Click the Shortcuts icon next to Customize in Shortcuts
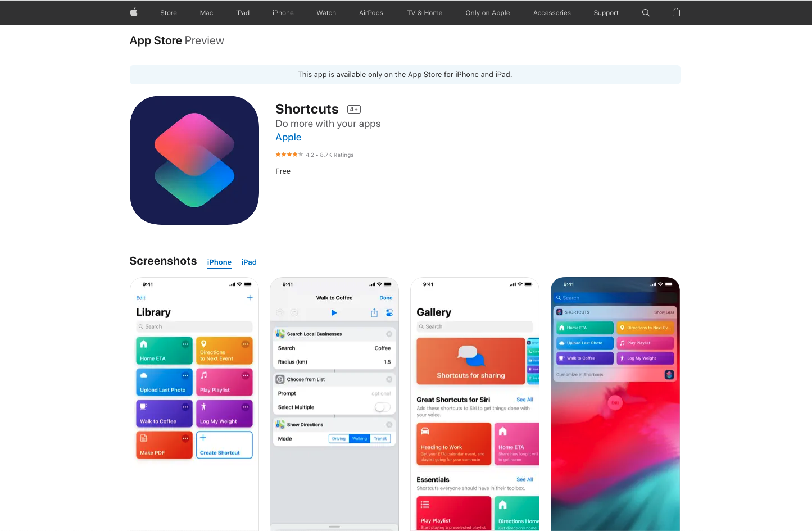Viewport: 812px width, 531px height. pyautogui.click(x=669, y=374)
